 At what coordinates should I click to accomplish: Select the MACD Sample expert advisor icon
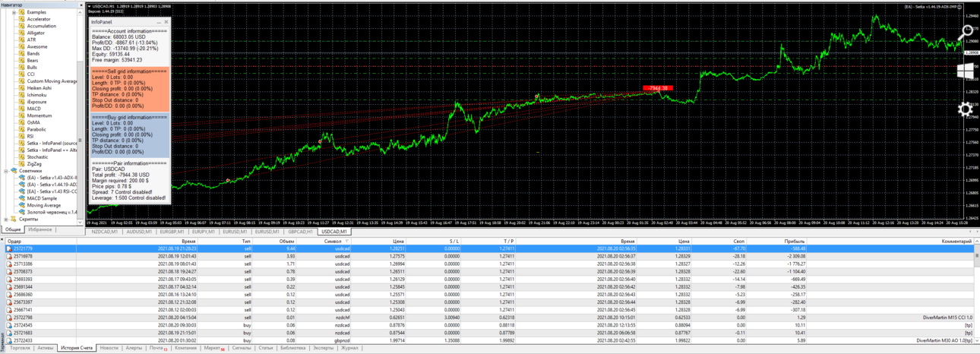pyautogui.click(x=22, y=198)
